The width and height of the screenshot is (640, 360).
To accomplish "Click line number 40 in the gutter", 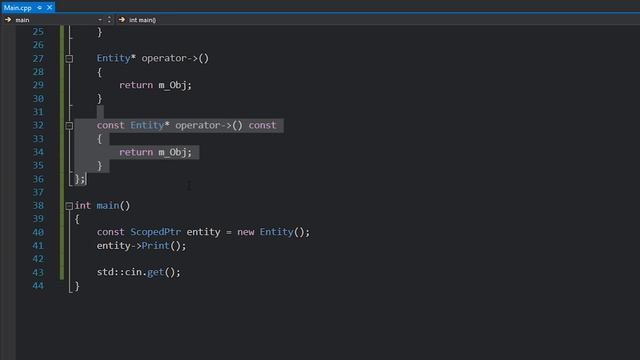I will coord(38,232).
